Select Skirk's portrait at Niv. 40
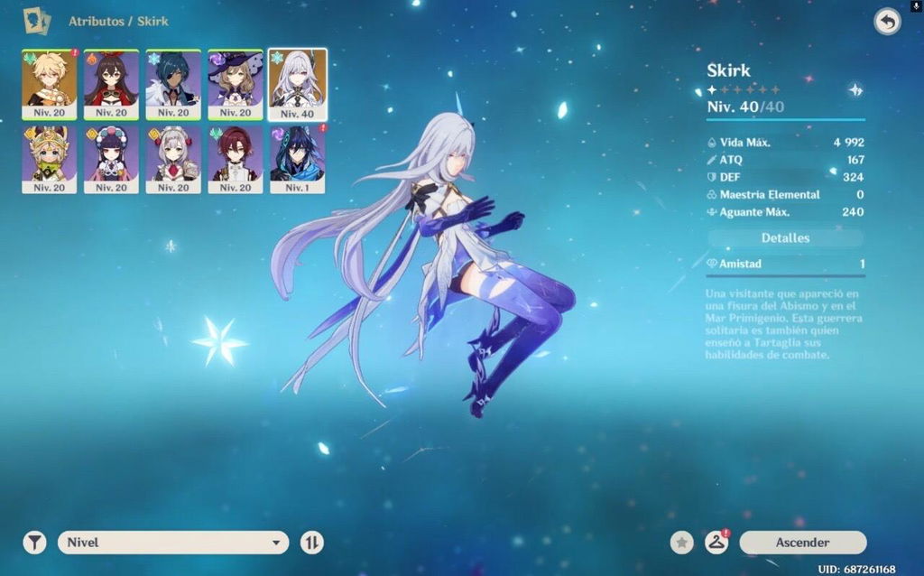Image resolution: width=924 pixels, height=576 pixels. [297, 85]
